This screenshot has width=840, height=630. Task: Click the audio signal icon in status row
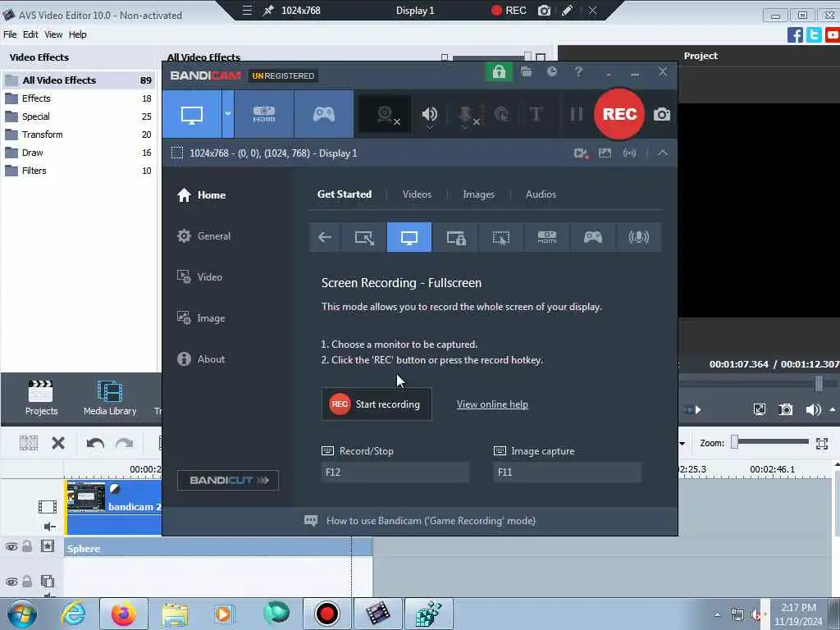tap(629, 153)
